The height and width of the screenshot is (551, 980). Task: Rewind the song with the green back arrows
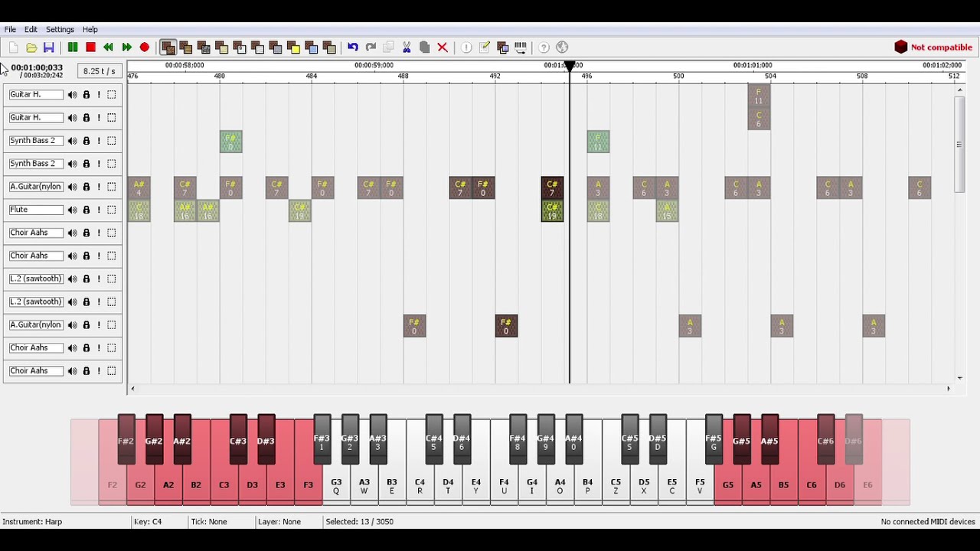[109, 47]
